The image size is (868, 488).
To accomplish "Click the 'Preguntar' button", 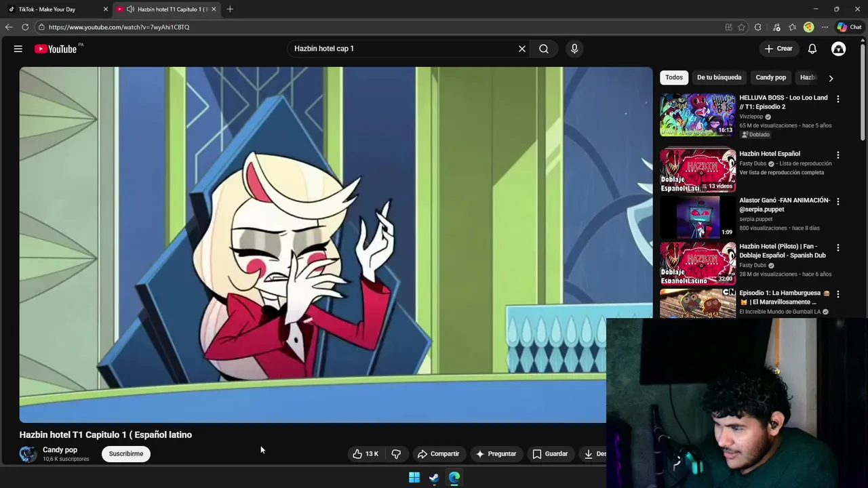I will [x=496, y=454].
